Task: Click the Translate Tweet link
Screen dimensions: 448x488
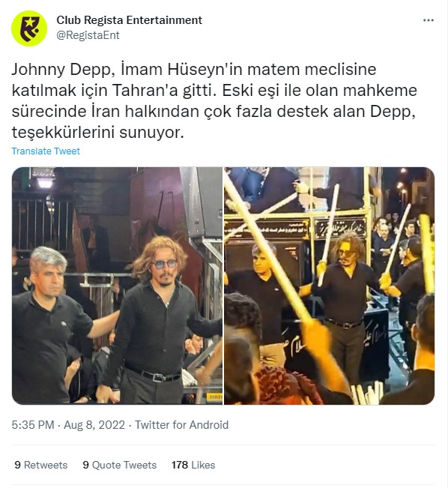Action: click(x=46, y=151)
